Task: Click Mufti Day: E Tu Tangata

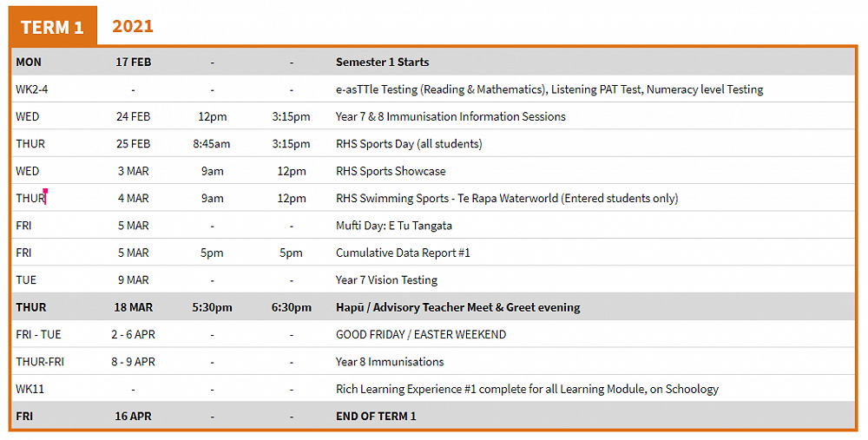Action: click(x=394, y=226)
